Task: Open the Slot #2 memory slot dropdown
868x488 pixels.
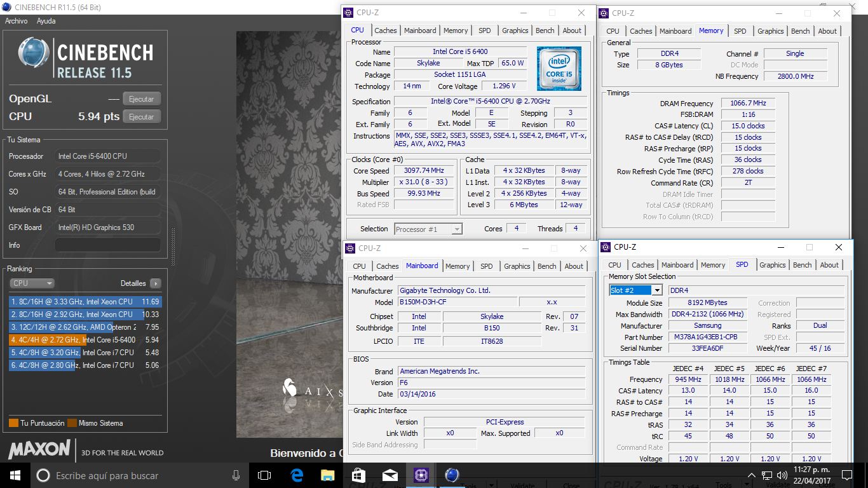Action: click(636, 290)
